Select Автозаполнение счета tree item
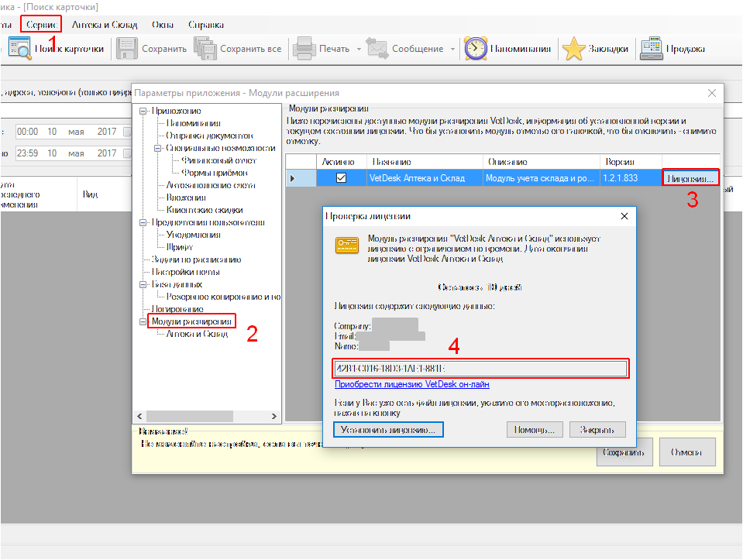The height and width of the screenshot is (560, 743). point(211,185)
